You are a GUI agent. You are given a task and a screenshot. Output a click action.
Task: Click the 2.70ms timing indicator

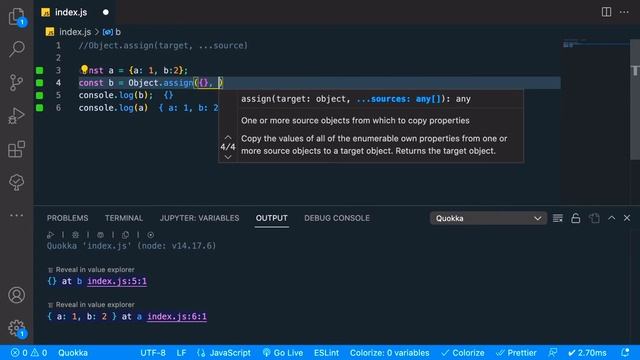click(587, 353)
